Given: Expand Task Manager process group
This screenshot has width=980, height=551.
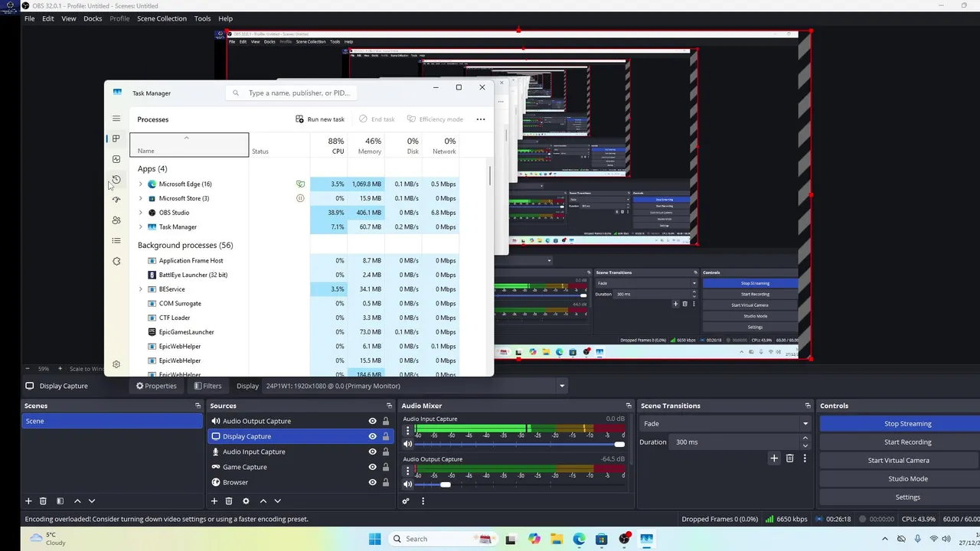Looking at the screenshot, I should [x=141, y=227].
